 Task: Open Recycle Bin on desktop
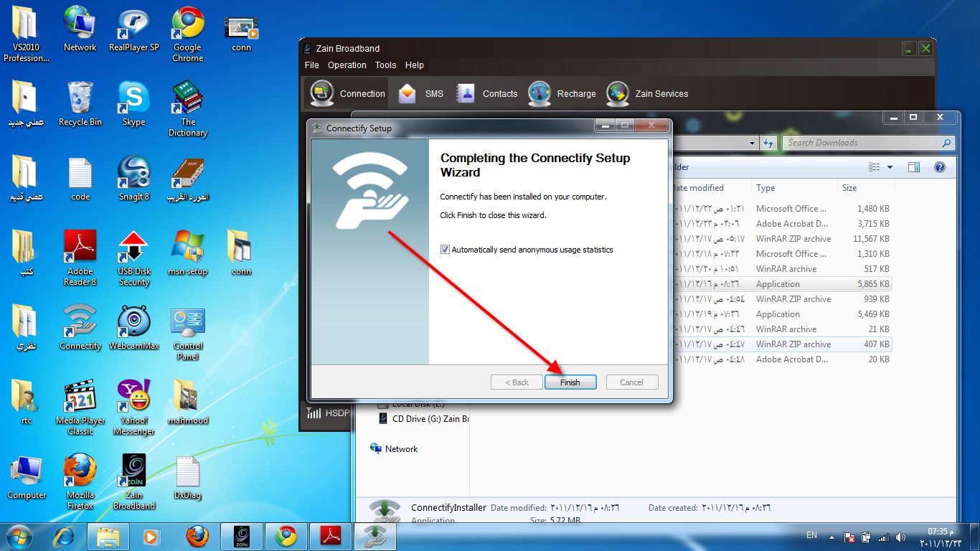[80, 104]
